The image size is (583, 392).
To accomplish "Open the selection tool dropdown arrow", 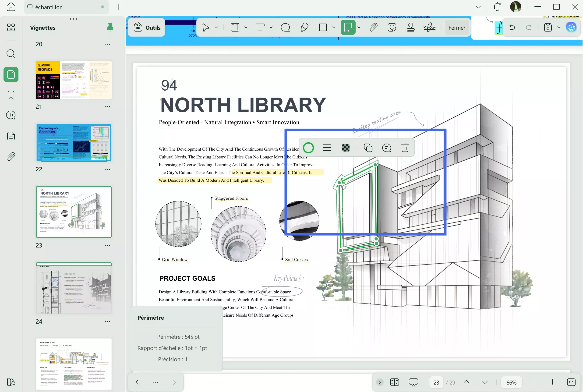I will click(x=216, y=27).
